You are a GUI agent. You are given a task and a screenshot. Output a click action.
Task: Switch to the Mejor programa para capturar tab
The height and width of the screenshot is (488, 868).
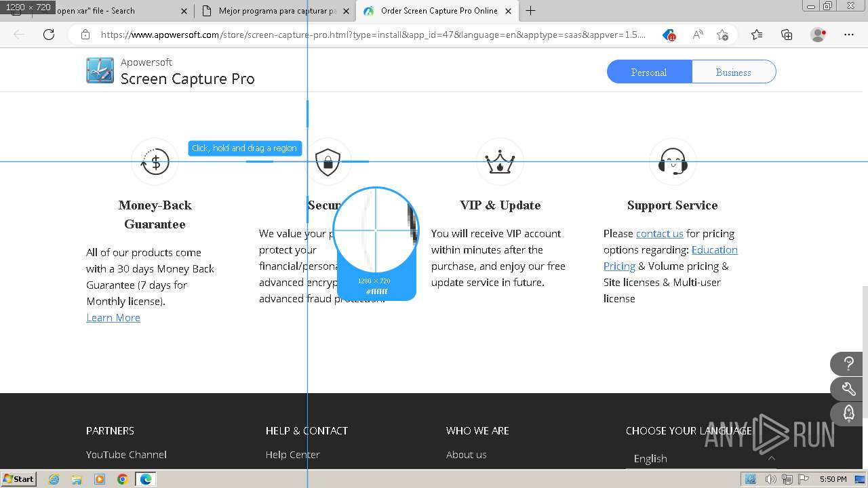tap(276, 11)
